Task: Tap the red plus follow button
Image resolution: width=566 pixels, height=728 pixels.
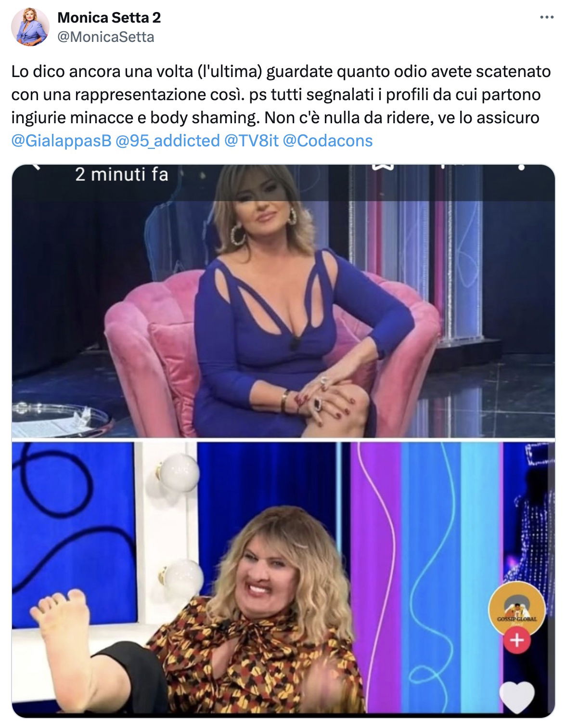Action: [517, 640]
